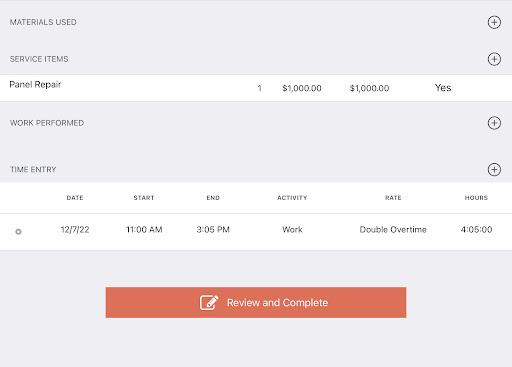Image resolution: width=512 pixels, height=367 pixels.
Task: Add a new Materials Used entry
Action: [x=494, y=22]
